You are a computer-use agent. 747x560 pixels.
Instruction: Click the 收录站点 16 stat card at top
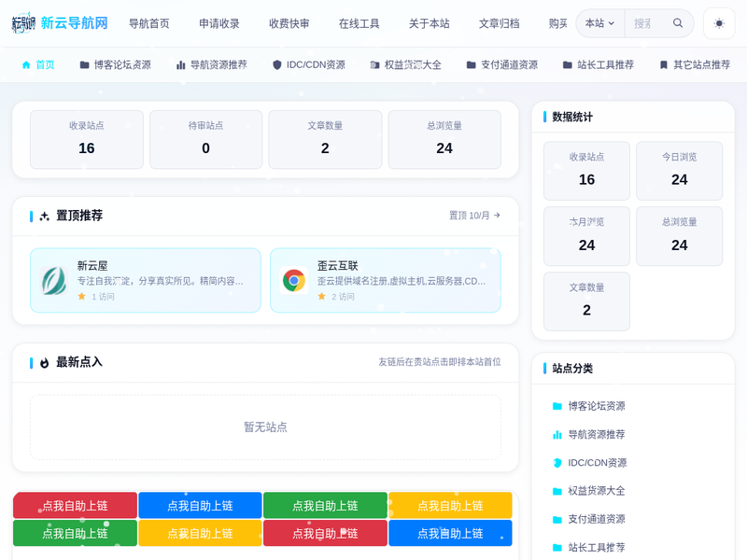(87, 139)
